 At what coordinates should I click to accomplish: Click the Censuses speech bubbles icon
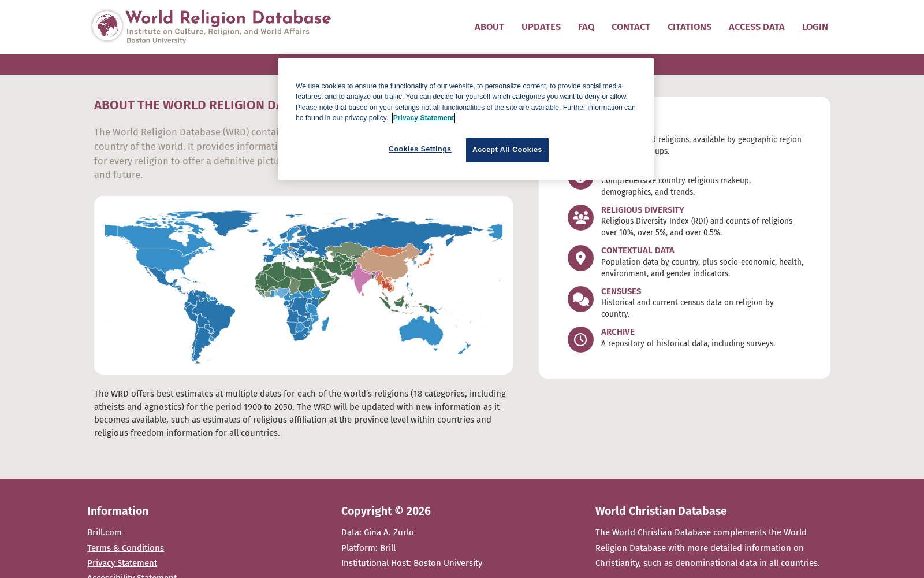pyautogui.click(x=580, y=299)
